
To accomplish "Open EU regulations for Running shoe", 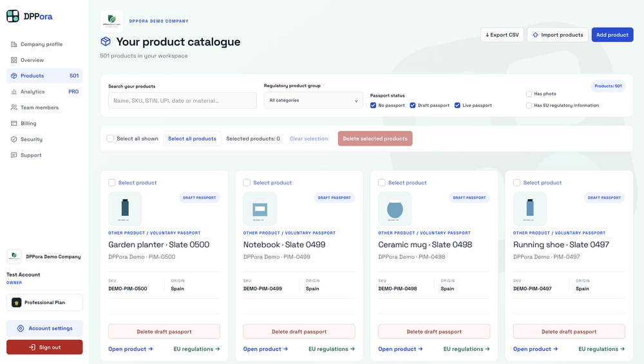I will (x=601, y=349).
